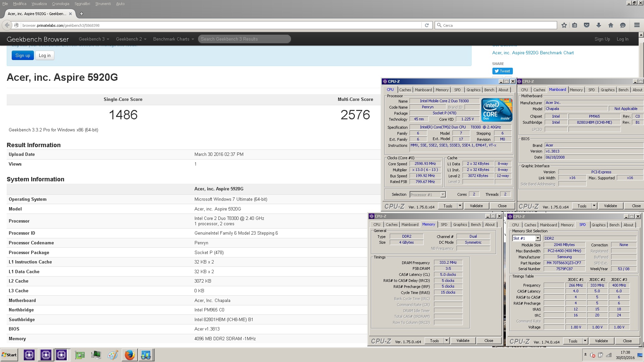
Task: Close the Acer Aspire 5920G browser tab
Action: pos(70,14)
